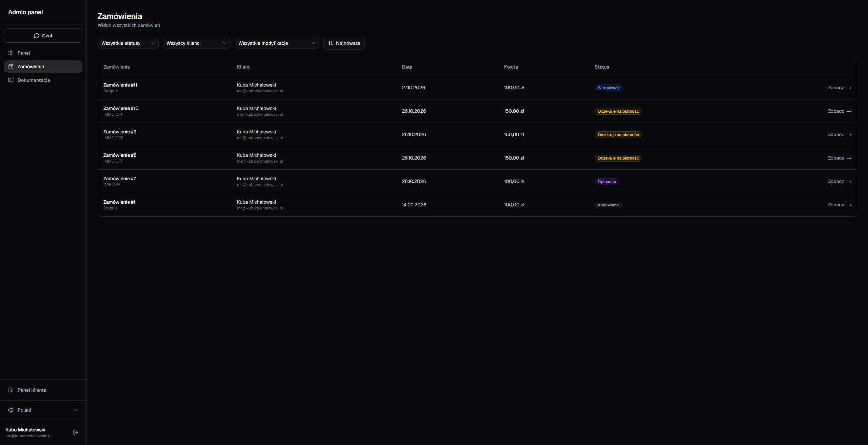
Task: Click the chat bubble icon in Czat button
Action: [x=37, y=36]
